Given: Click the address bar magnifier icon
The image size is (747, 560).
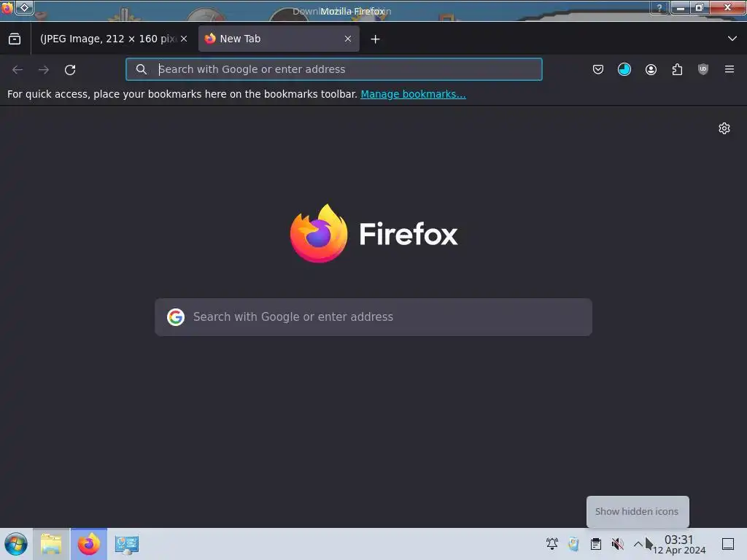Looking at the screenshot, I should pos(141,69).
